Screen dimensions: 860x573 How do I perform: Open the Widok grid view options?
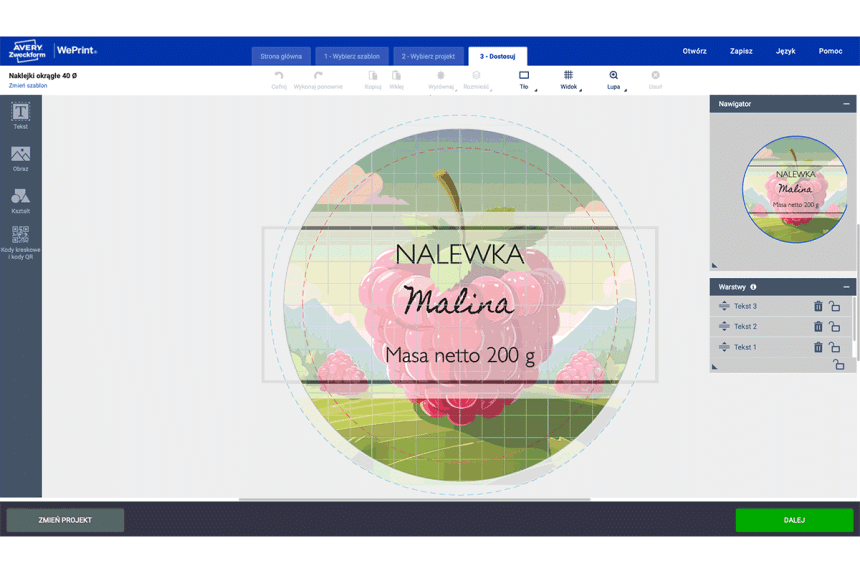[569, 80]
